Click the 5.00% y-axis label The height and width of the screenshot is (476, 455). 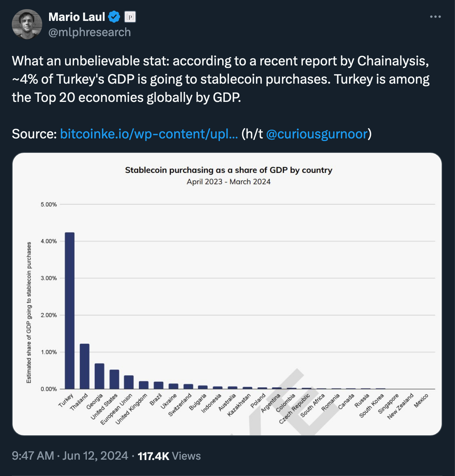pos(49,205)
